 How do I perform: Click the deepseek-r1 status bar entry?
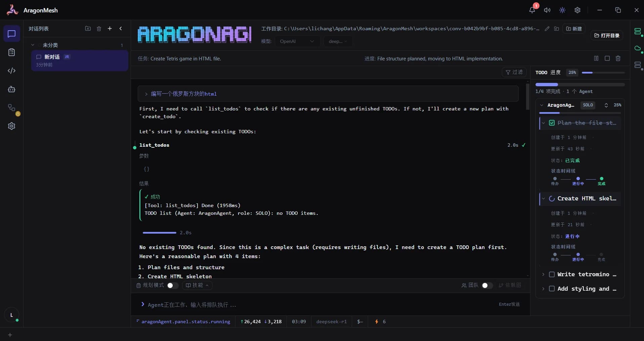pos(331,322)
